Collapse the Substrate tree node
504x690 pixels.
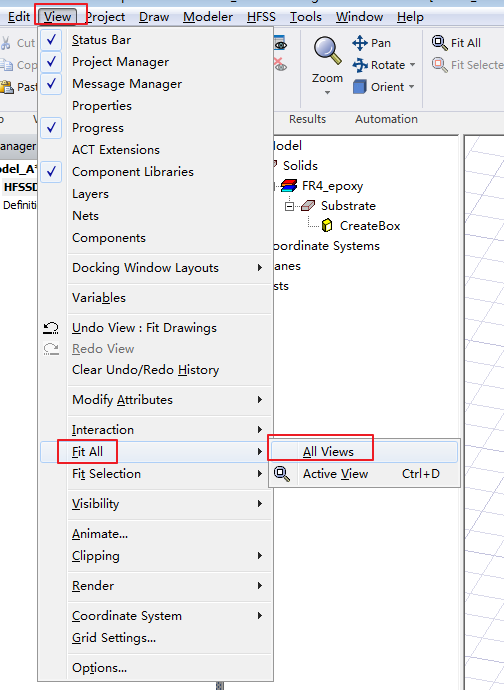click(x=289, y=206)
